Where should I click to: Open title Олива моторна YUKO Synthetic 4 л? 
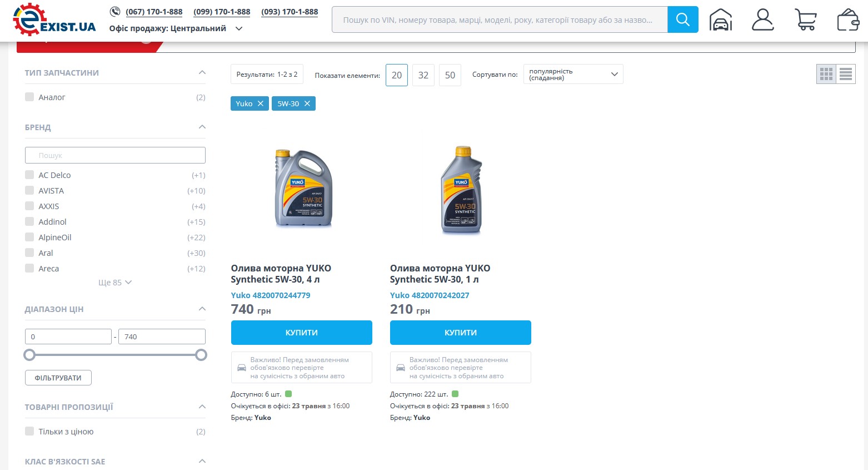281,274
